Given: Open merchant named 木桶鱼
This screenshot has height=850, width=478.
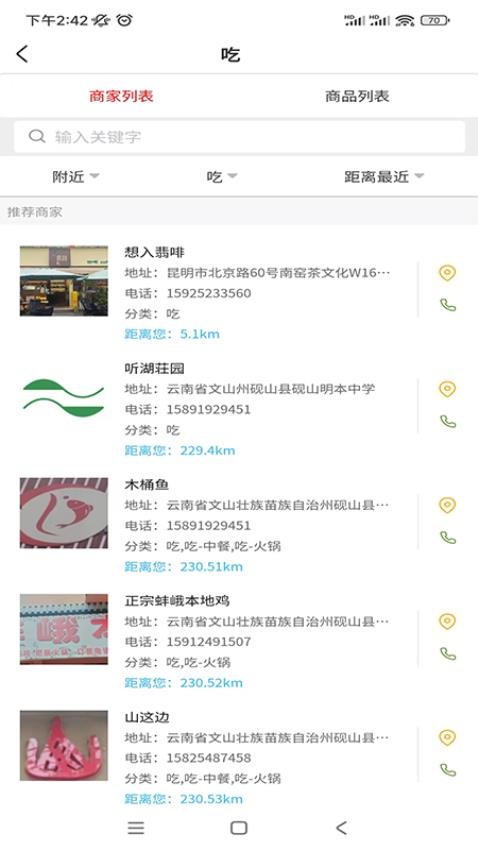Looking at the screenshot, I should point(147,485).
